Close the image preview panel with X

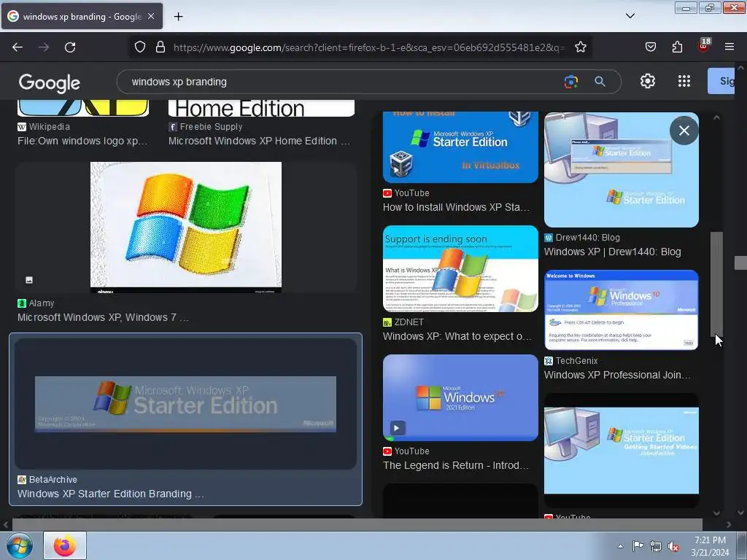click(x=684, y=131)
